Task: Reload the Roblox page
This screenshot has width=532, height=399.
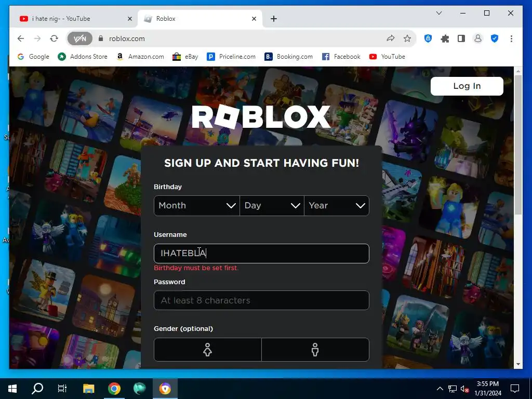Action: 54,38
